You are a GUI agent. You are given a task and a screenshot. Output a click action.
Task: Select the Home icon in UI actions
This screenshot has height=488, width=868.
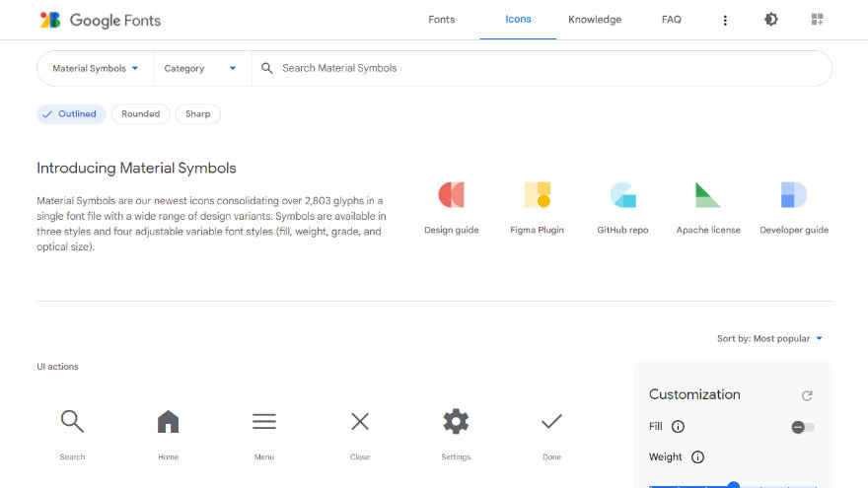tap(169, 422)
